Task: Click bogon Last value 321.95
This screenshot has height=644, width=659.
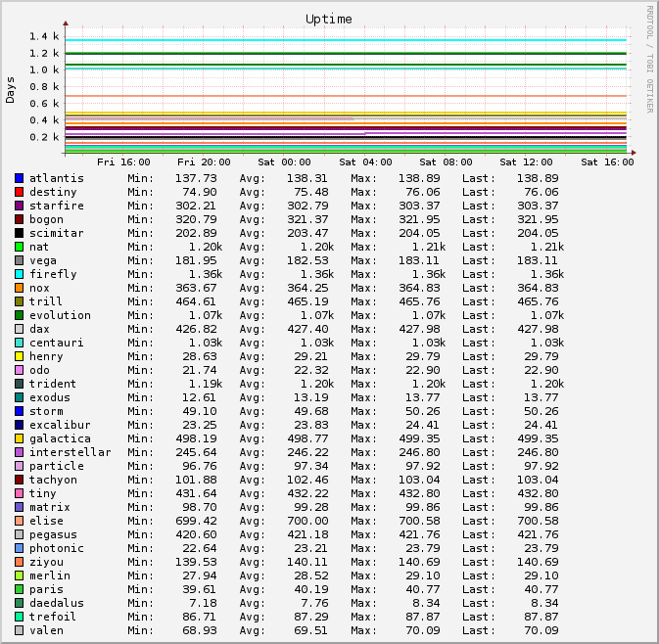Action: pyautogui.click(x=538, y=219)
